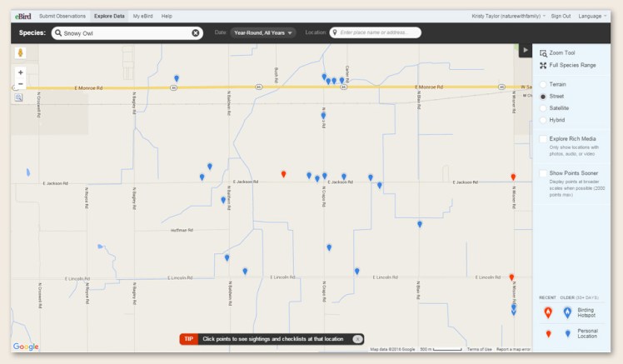Clear the Snowy Owl species search
This screenshot has width=623, height=364.
[196, 33]
